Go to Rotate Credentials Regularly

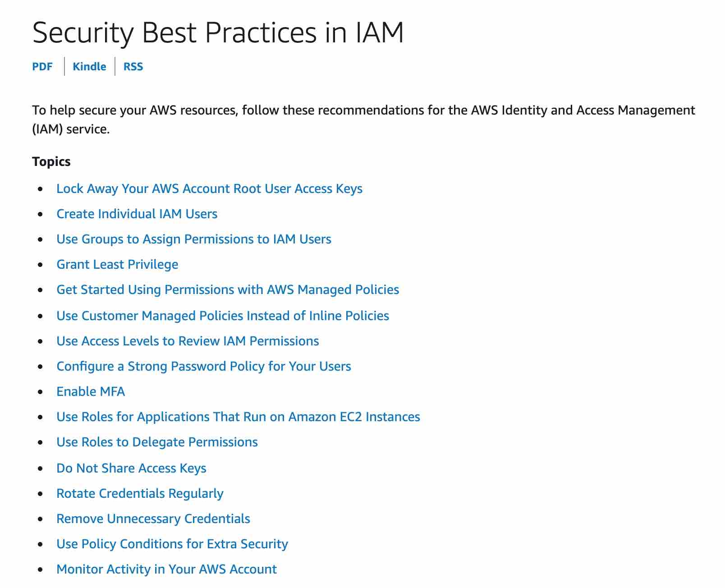click(x=140, y=493)
